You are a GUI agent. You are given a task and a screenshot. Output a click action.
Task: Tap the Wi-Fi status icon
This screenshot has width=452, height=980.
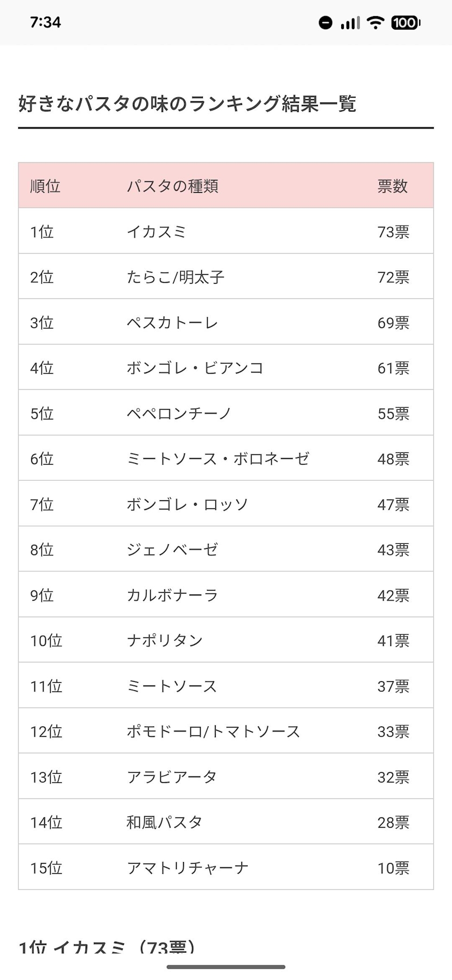pos(375,23)
